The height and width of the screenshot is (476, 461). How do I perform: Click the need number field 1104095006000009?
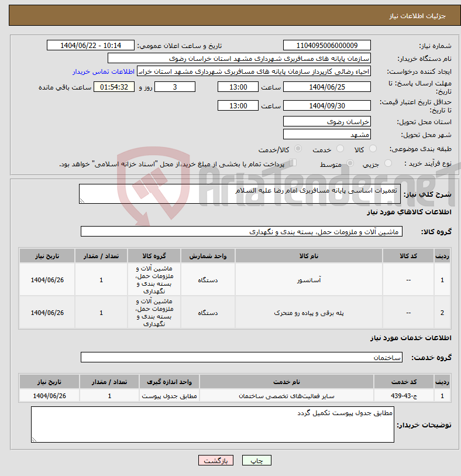click(326, 45)
